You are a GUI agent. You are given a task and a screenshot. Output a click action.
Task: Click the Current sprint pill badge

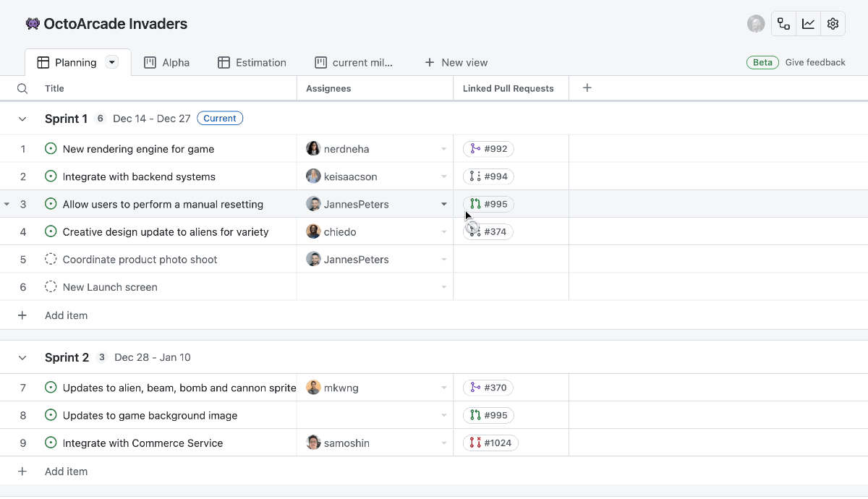(x=220, y=118)
